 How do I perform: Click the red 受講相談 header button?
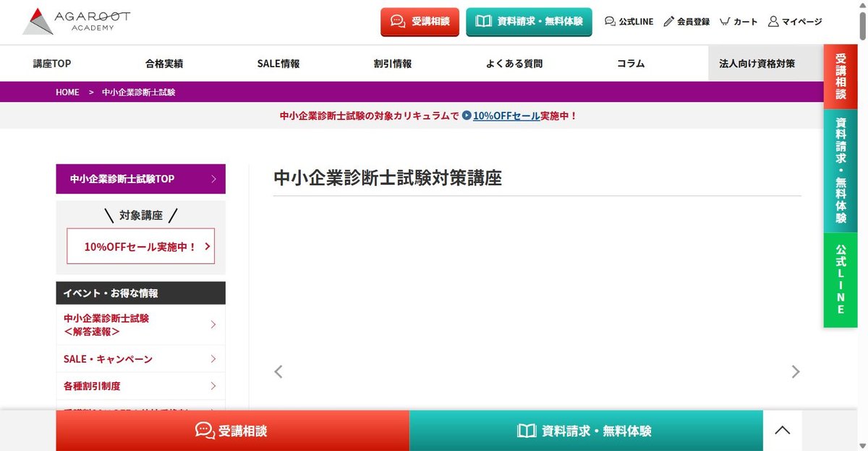tap(420, 22)
